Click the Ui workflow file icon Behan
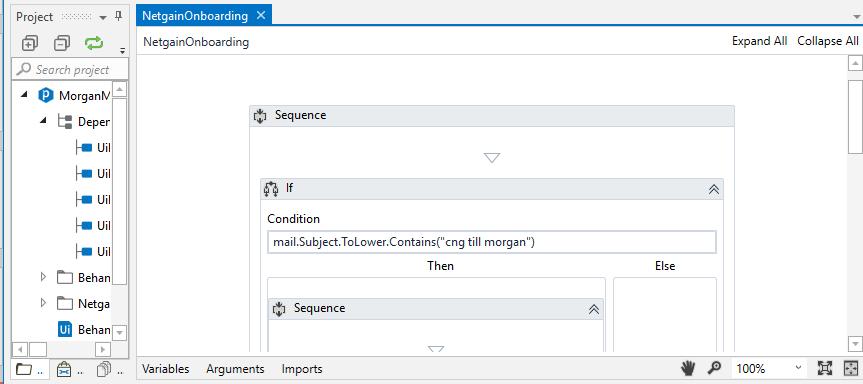 65,330
